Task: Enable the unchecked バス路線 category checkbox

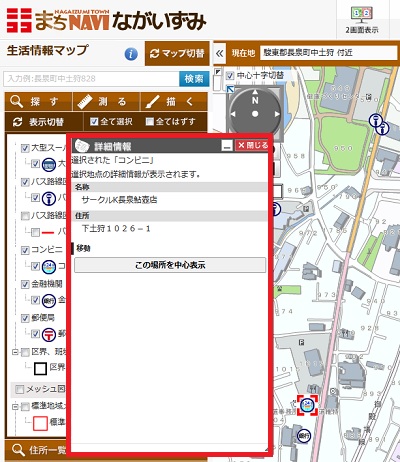Action: point(25,216)
